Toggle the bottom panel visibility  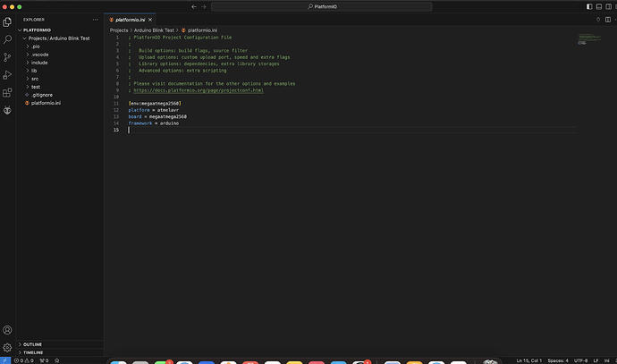point(599,6)
